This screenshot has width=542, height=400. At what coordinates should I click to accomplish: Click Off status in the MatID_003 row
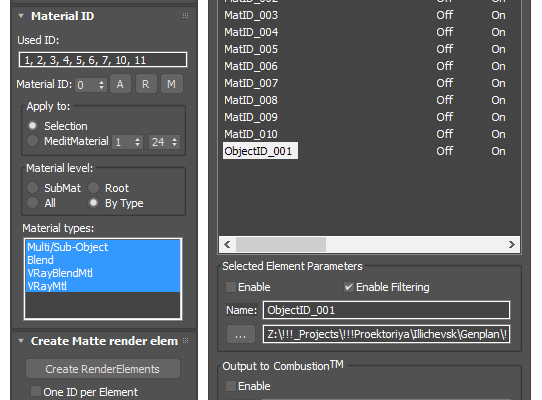click(x=445, y=15)
